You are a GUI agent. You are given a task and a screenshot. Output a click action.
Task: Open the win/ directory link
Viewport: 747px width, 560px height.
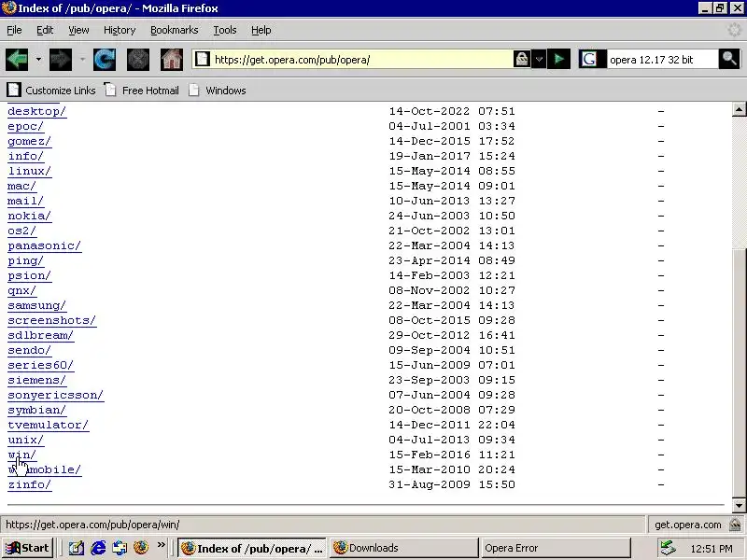point(21,455)
